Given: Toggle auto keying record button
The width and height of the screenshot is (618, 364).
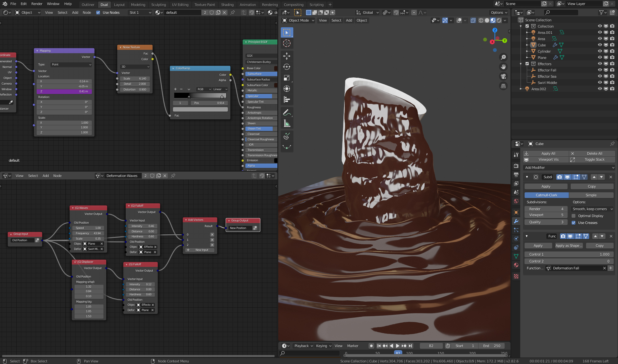Looking at the screenshot, I should tap(371, 346).
